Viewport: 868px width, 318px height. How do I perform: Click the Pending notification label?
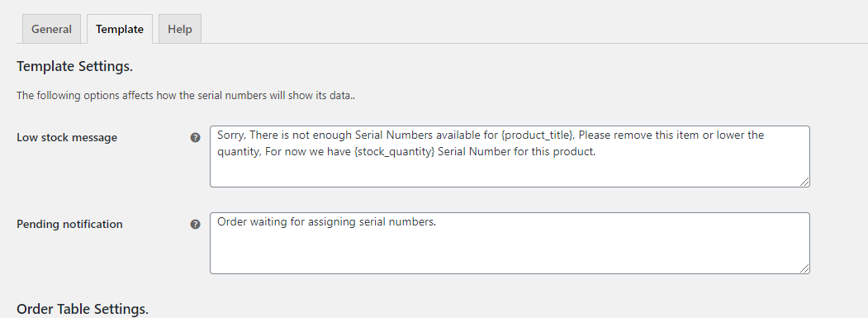[69, 225]
